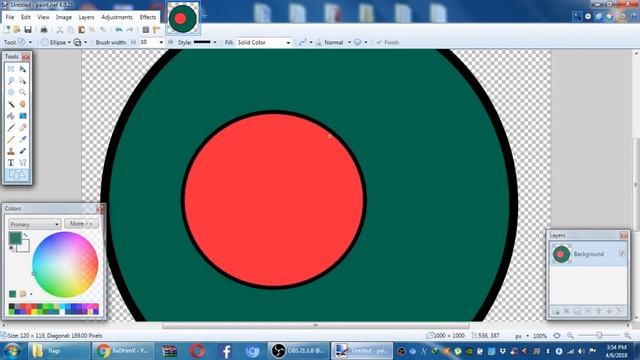Select the Recolor tool
This screenshot has width=640, height=360.
[23, 151]
